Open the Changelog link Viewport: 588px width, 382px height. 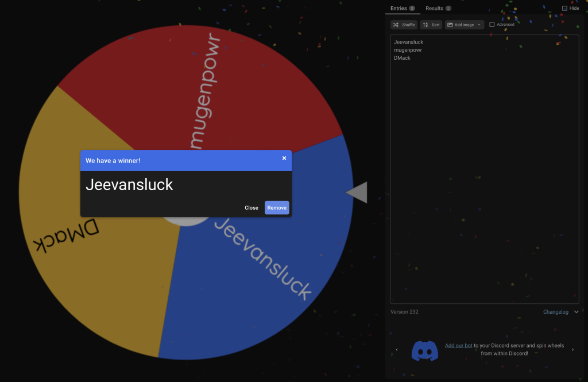(556, 312)
